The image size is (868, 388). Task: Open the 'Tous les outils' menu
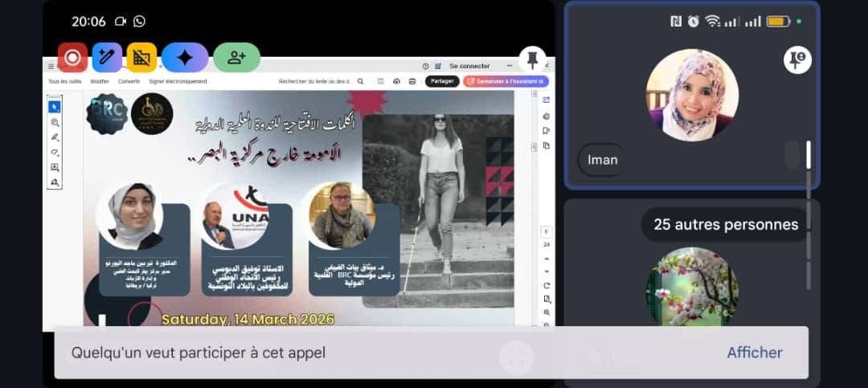coord(65,81)
